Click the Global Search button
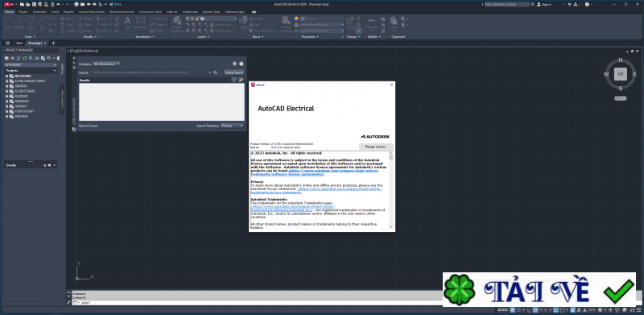Screen dimensions: 644x315 tap(234, 73)
